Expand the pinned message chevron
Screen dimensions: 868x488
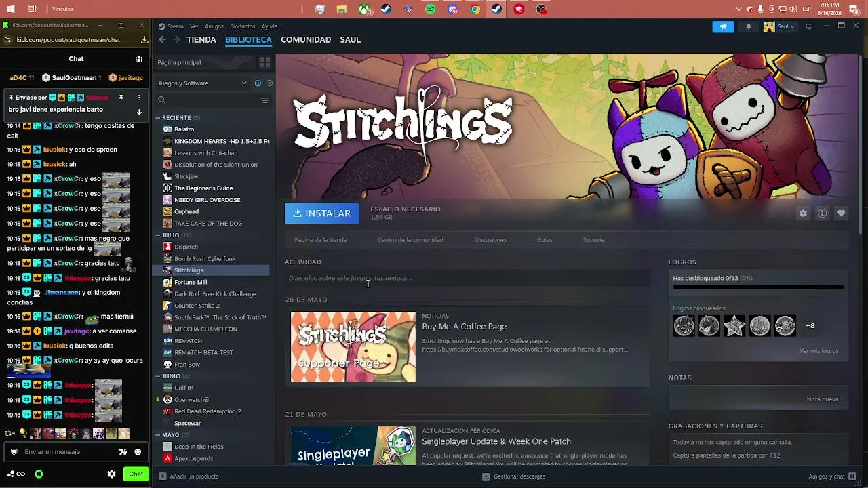click(138, 112)
